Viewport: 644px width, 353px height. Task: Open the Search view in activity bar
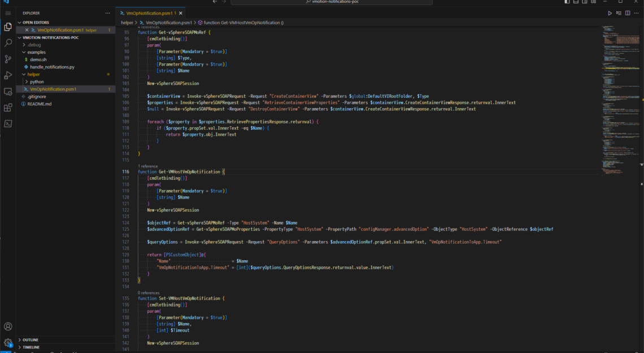pyautogui.click(x=8, y=42)
